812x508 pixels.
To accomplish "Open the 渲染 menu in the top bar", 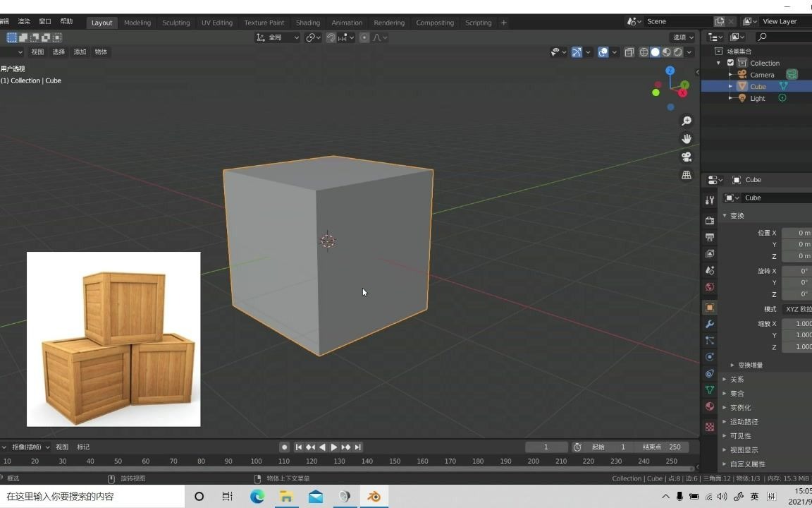I will coord(24,21).
